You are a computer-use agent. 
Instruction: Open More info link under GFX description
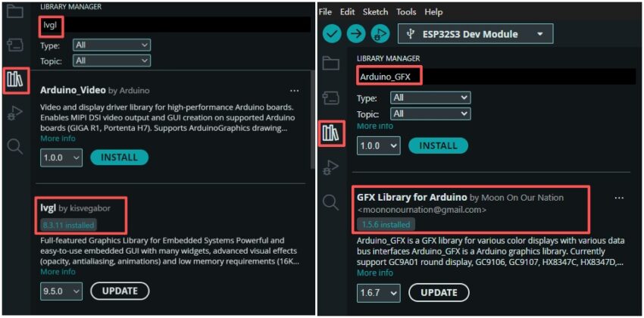pyautogui.click(x=375, y=273)
